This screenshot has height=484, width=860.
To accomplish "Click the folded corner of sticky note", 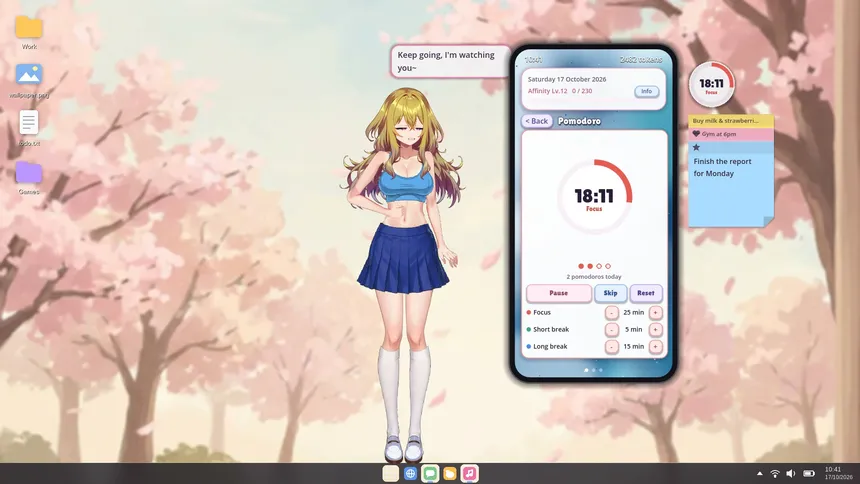I will pos(768,221).
